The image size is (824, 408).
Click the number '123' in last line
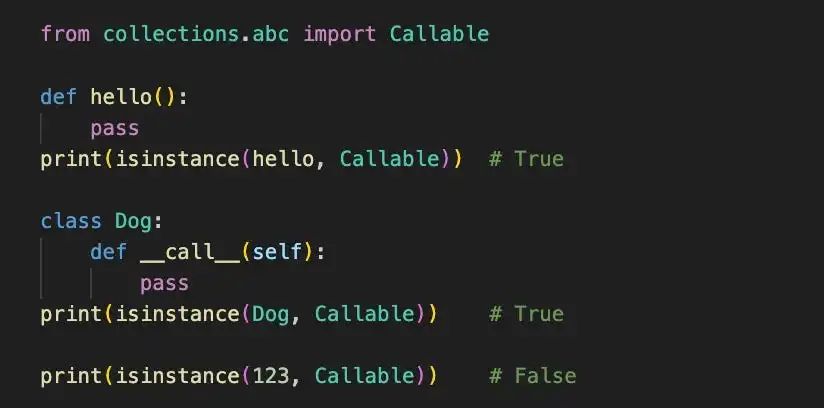(271, 376)
